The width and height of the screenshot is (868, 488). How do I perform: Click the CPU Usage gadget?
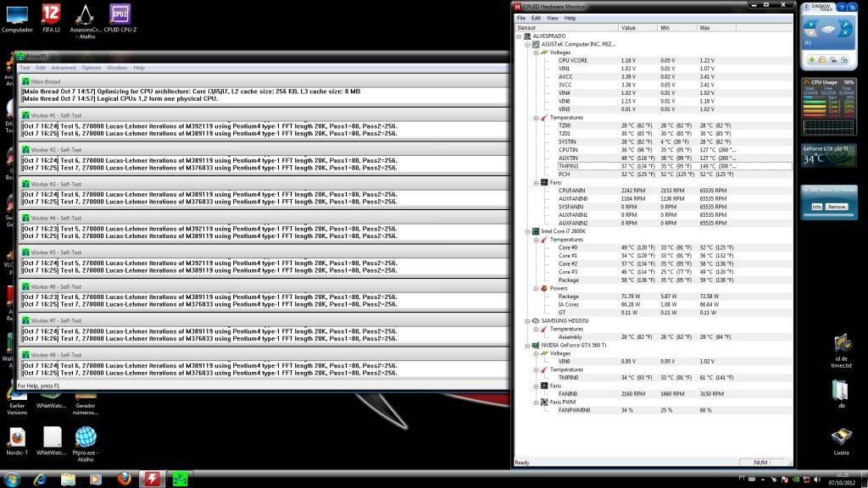click(829, 106)
